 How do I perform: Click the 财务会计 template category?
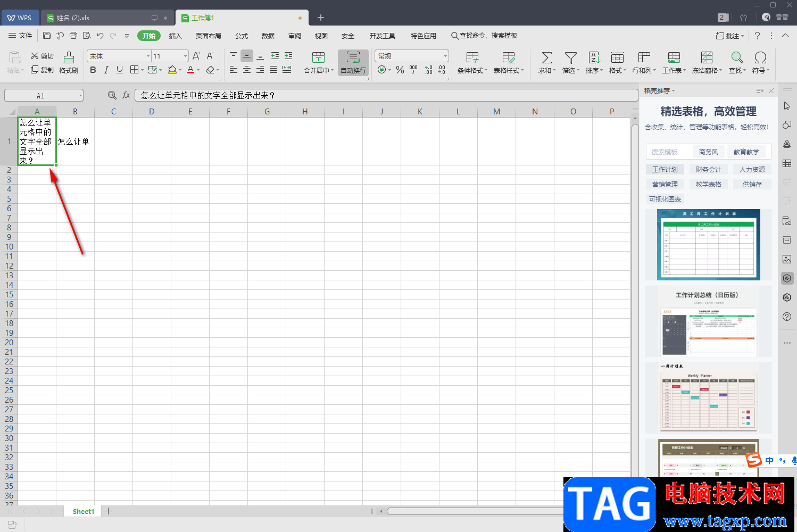[x=709, y=169]
